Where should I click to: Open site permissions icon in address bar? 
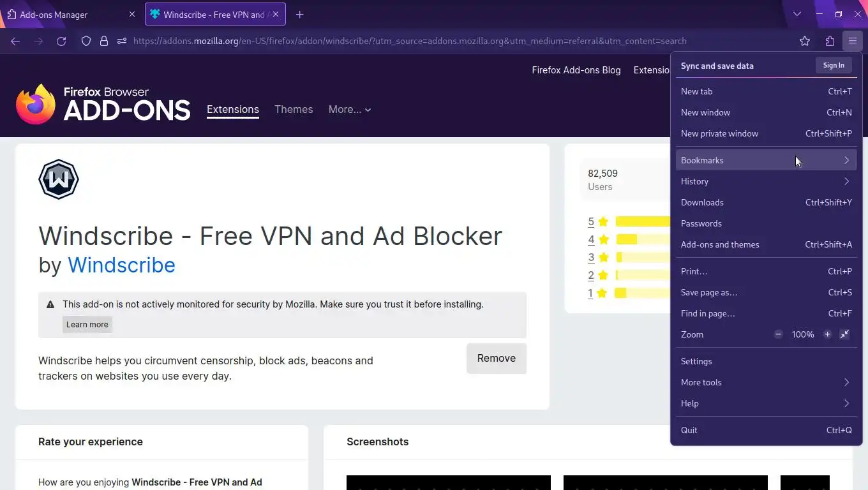pos(122,41)
